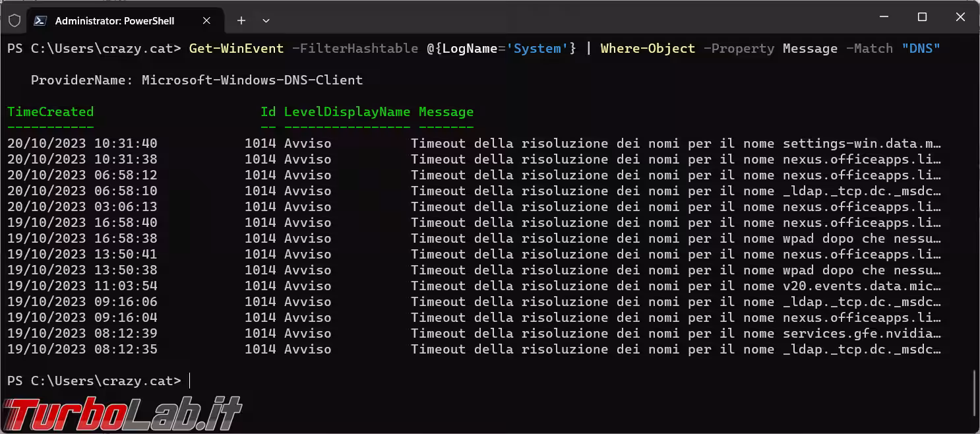The height and width of the screenshot is (434, 980).
Task: Minimize the terminal window
Action: (x=885, y=17)
